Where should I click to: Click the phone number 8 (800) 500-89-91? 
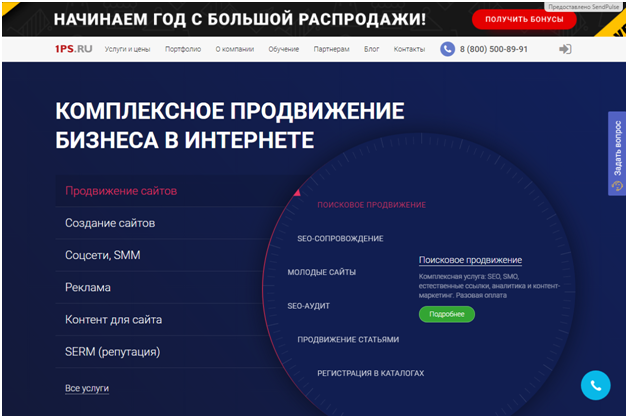tap(493, 49)
